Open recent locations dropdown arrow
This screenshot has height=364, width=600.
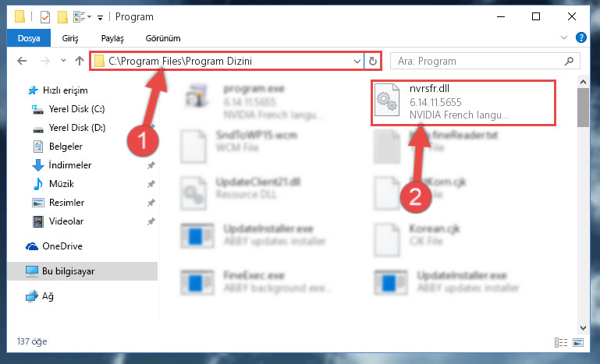point(63,61)
